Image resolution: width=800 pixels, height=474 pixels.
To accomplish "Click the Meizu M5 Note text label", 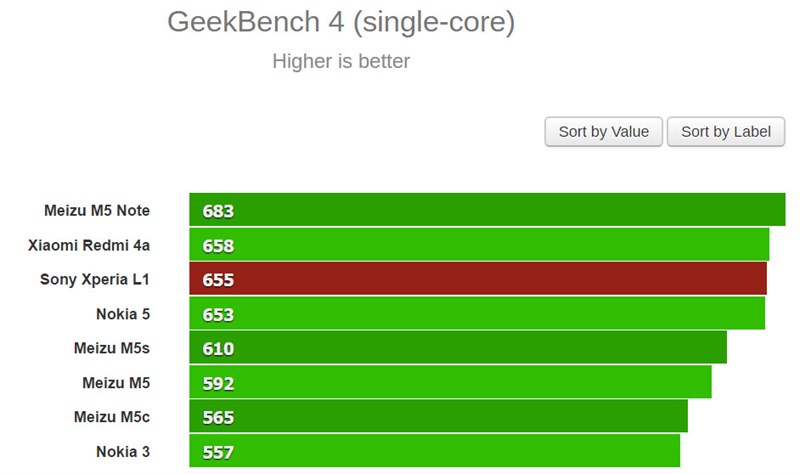I will (x=97, y=211).
